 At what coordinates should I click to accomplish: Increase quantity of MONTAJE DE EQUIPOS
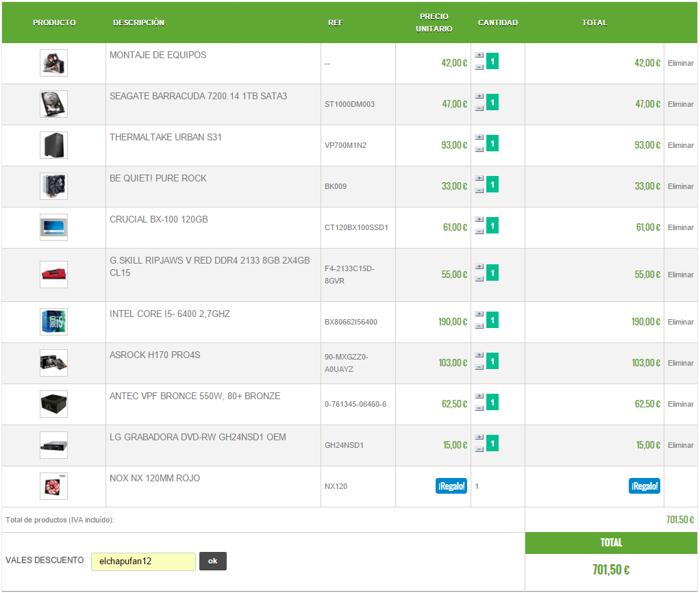(x=479, y=55)
